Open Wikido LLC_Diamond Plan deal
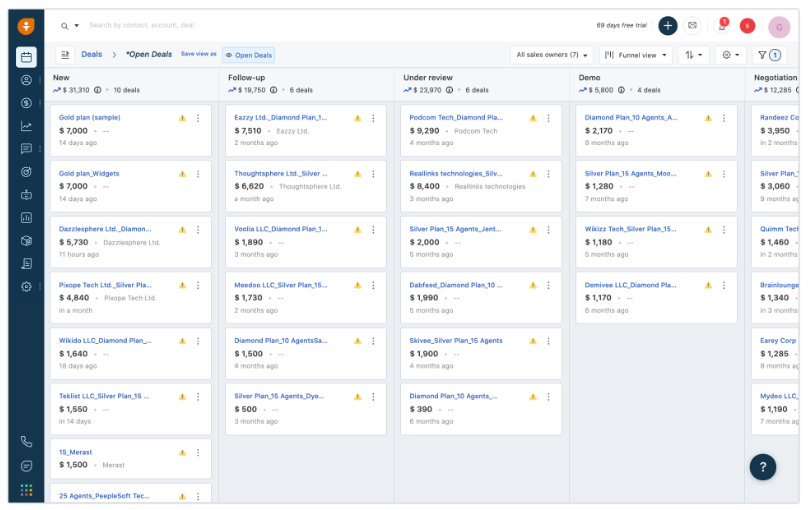 pos(105,341)
